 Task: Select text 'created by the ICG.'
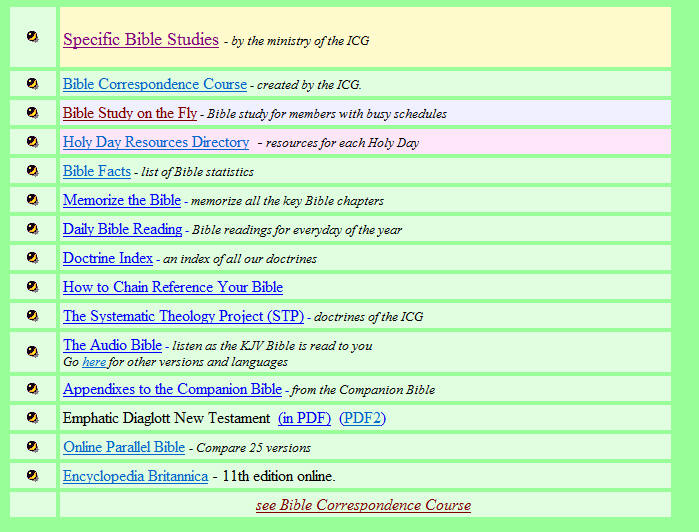[309, 85]
